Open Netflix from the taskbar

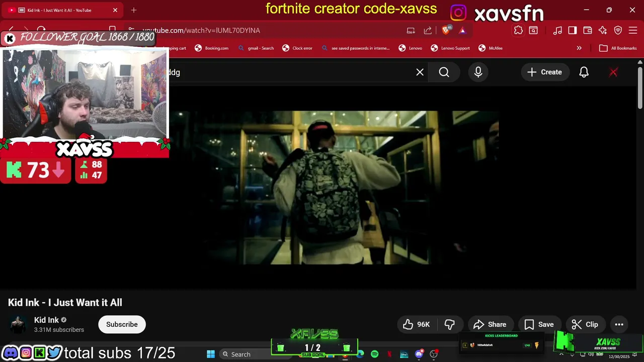point(389,354)
